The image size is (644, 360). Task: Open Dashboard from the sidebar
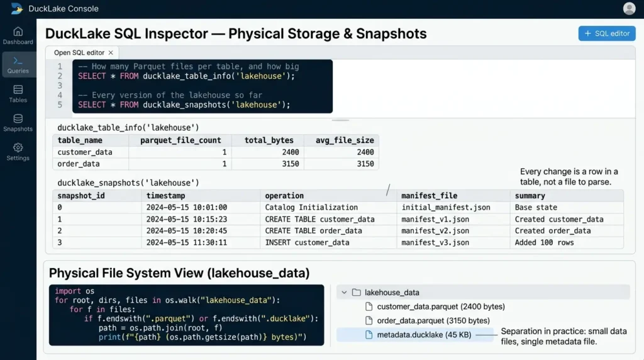click(18, 36)
